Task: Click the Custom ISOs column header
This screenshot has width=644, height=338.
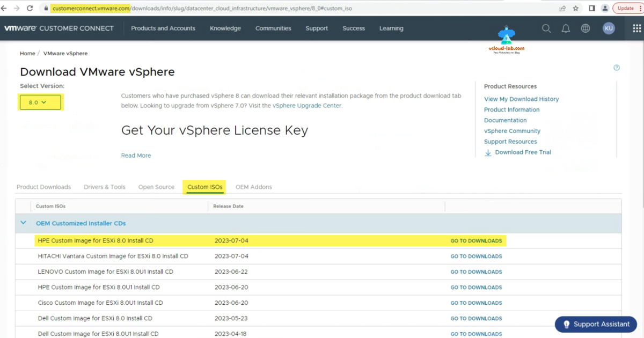Action: click(x=50, y=206)
